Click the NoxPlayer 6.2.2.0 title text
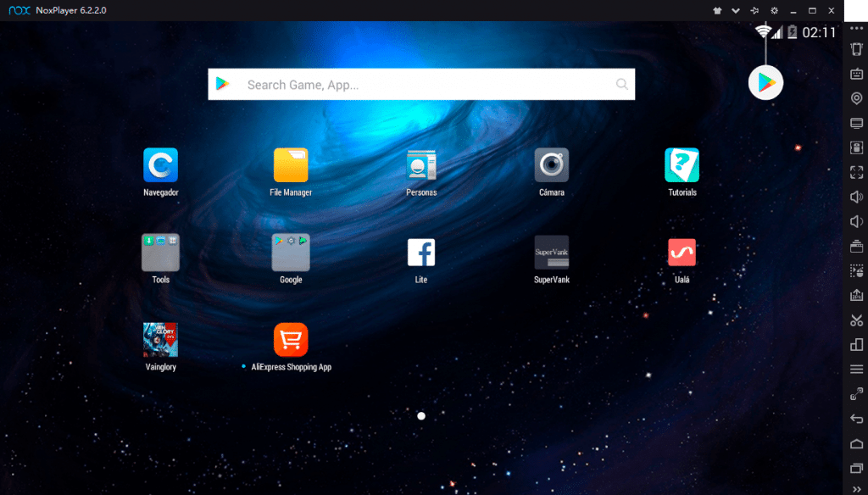The height and width of the screenshot is (495, 868). tap(71, 10)
